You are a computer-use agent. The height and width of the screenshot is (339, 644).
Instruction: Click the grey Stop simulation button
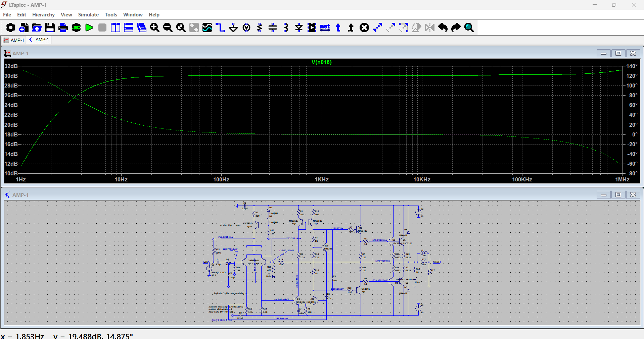(102, 27)
